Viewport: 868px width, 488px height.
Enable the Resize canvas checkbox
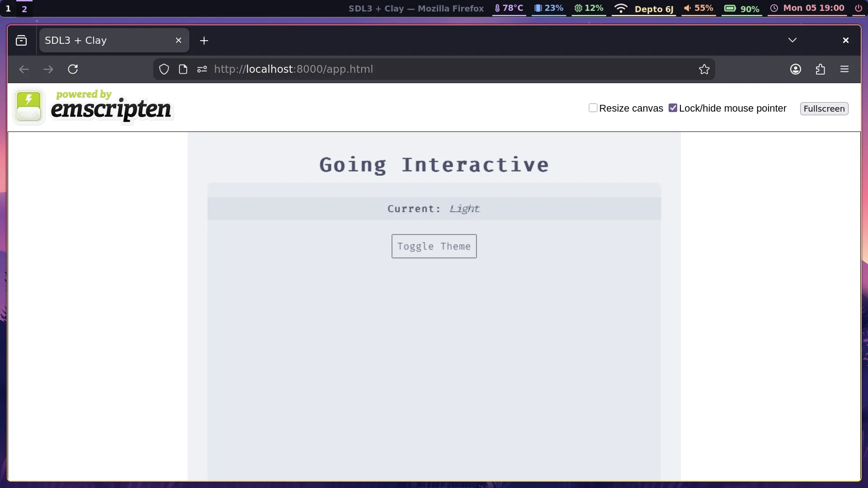click(x=593, y=108)
